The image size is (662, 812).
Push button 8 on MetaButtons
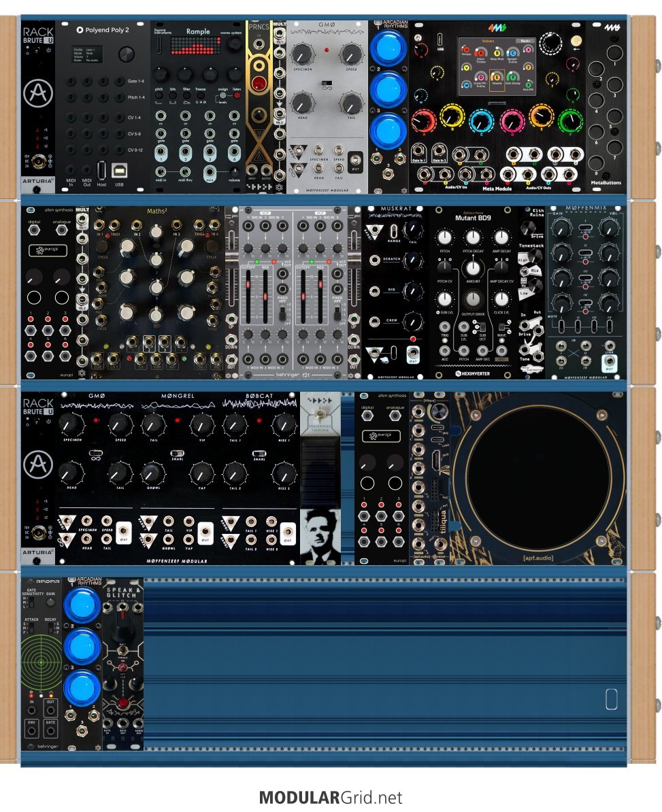pos(597,163)
